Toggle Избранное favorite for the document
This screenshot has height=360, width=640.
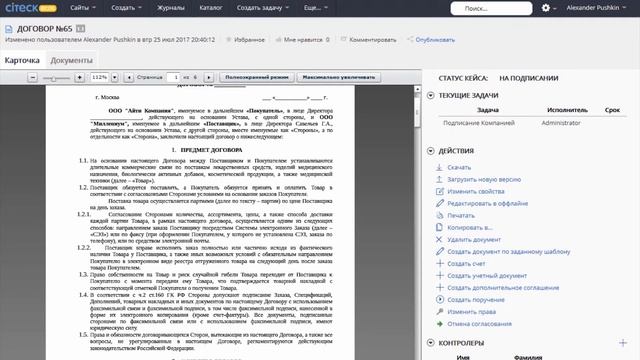pos(246,40)
